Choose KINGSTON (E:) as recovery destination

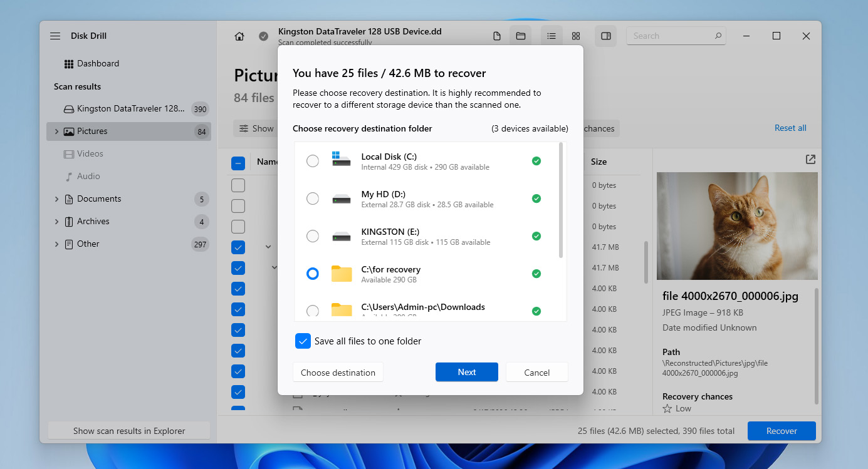pyautogui.click(x=312, y=236)
